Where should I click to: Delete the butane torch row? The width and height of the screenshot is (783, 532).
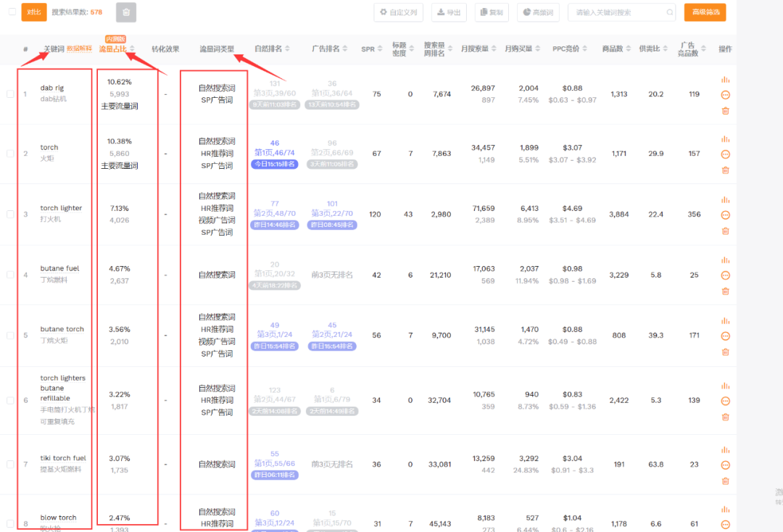coord(726,352)
